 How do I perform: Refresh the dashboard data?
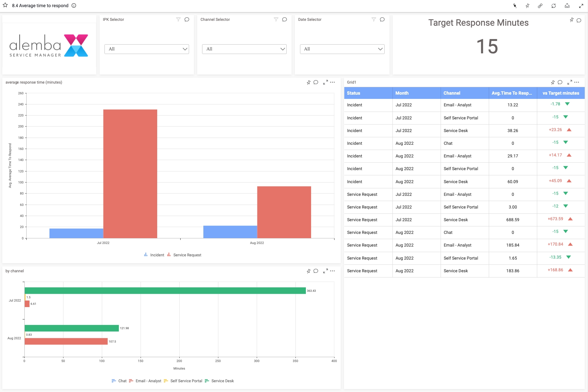click(554, 6)
